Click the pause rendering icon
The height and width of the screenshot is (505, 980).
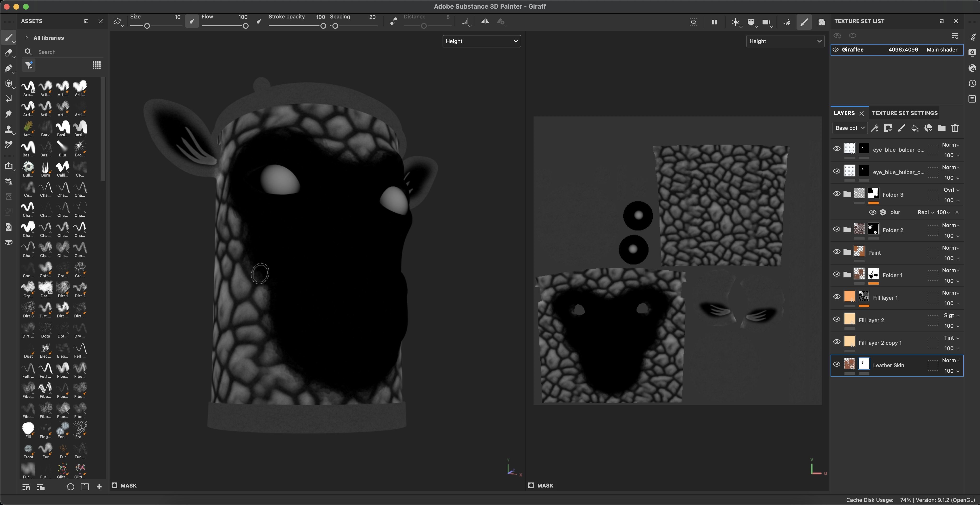(714, 22)
